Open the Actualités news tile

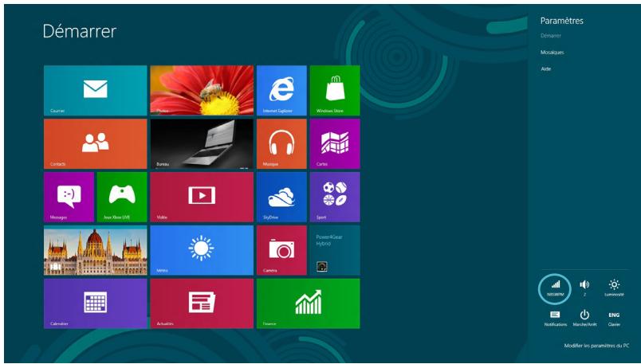tap(202, 303)
